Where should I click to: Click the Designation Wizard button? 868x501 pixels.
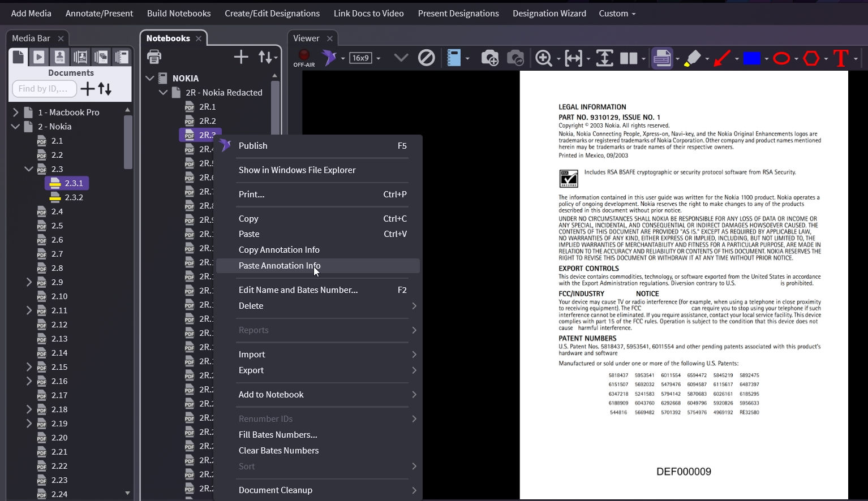549,14
